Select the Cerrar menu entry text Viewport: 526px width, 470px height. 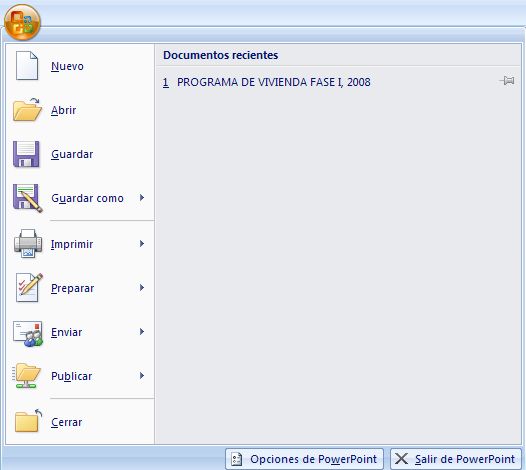coord(66,422)
